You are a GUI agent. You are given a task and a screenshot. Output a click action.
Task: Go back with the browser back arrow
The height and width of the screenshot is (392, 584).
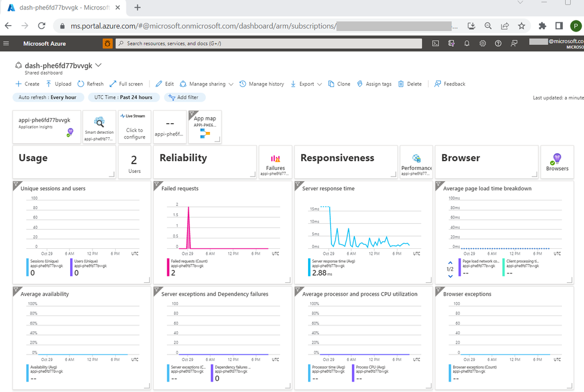[8, 26]
